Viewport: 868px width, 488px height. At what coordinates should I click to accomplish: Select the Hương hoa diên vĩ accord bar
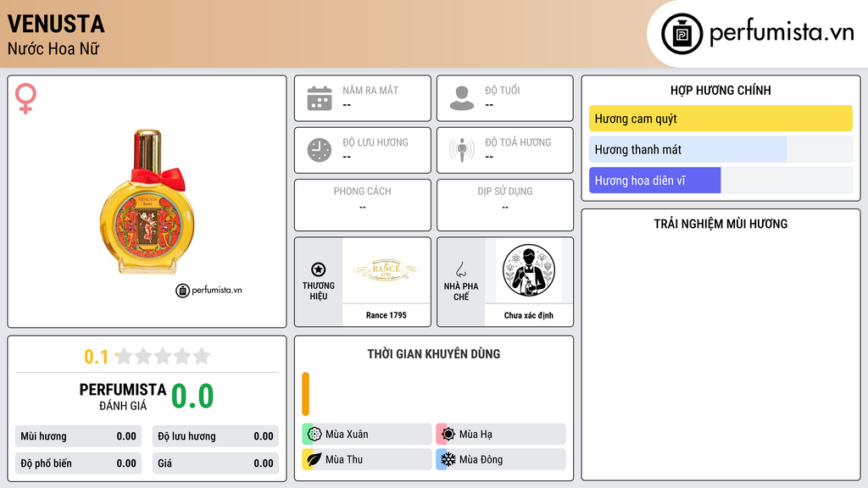point(721,180)
